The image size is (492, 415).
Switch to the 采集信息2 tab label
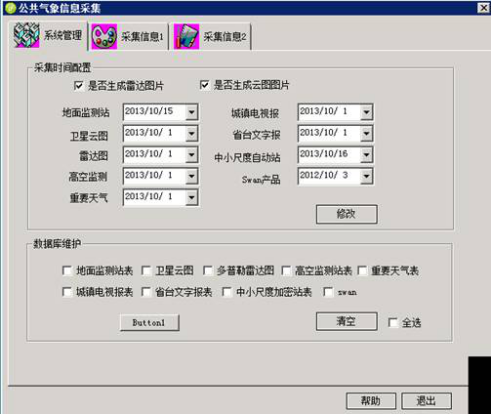225,37
